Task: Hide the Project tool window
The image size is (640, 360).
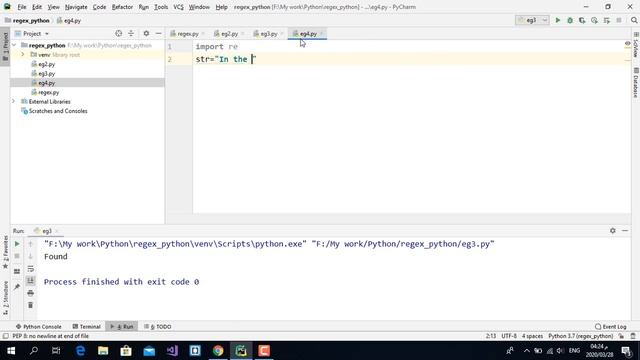Action: [159, 33]
